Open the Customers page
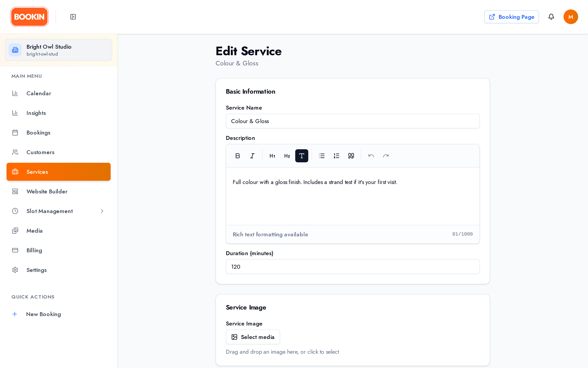This screenshot has height=368, width=588. click(59, 152)
